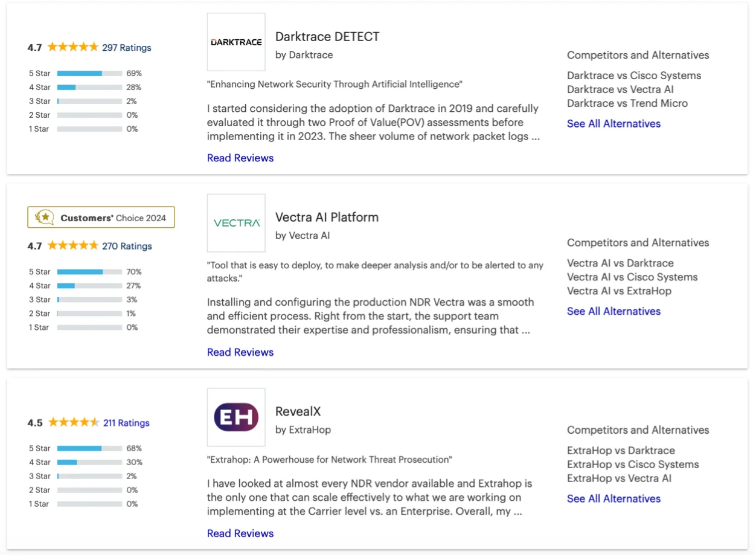This screenshot has height=557, width=756.
Task: Click Vectra 4 Star 27% rating bar
Action: 89,286
